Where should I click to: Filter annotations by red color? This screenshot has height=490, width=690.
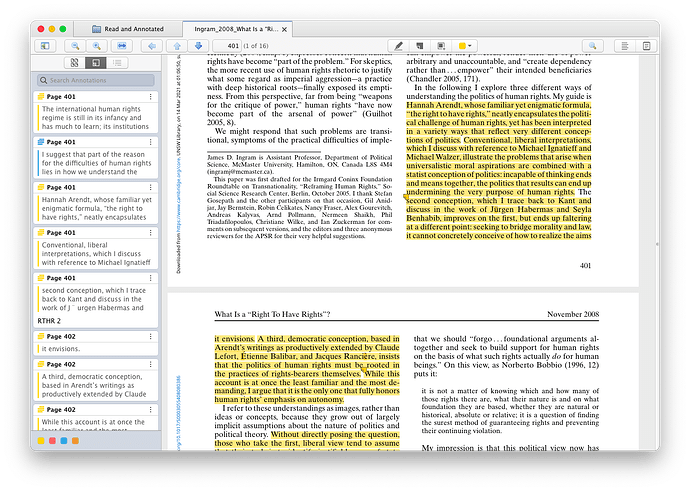(x=52, y=441)
